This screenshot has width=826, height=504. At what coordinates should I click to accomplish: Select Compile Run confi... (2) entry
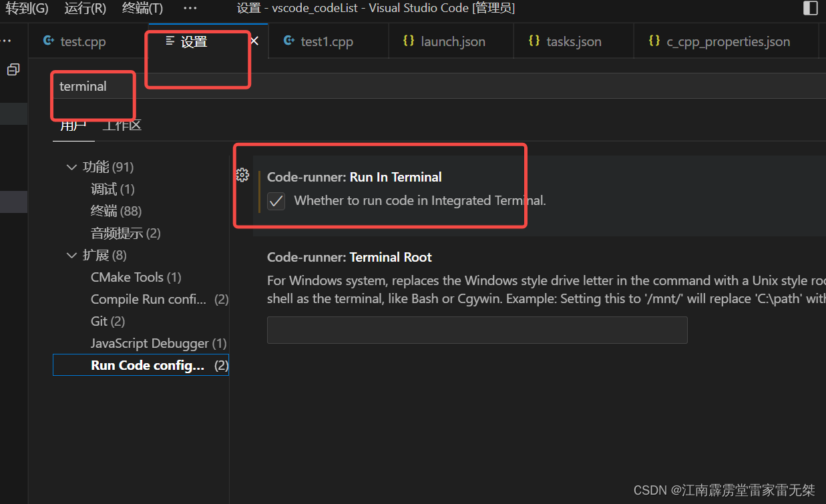point(160,299)
